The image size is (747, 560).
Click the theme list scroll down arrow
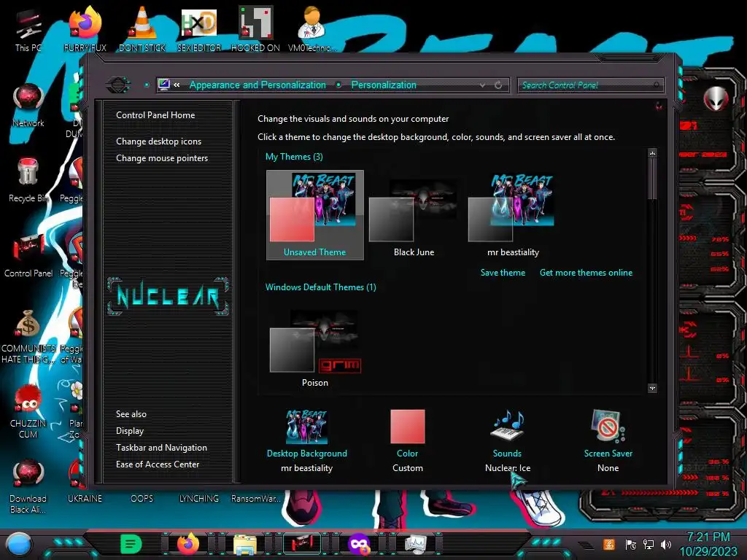652,388
